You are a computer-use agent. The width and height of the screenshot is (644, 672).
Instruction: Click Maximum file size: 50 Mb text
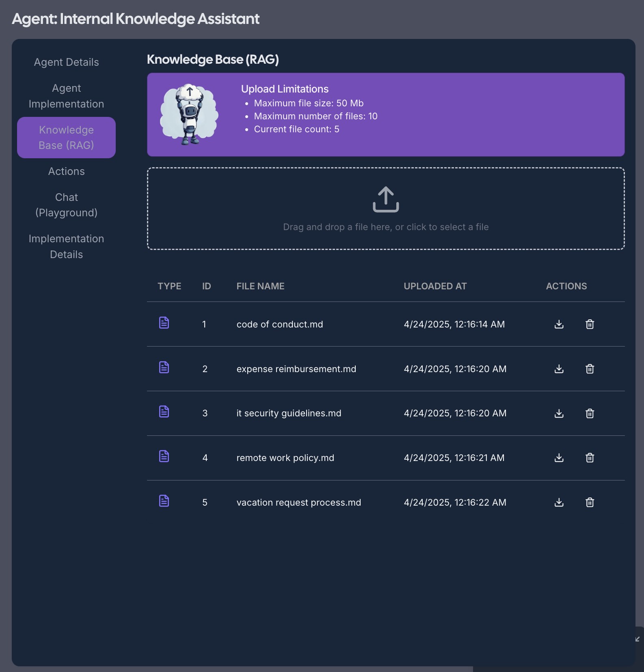tap(309, 103)
